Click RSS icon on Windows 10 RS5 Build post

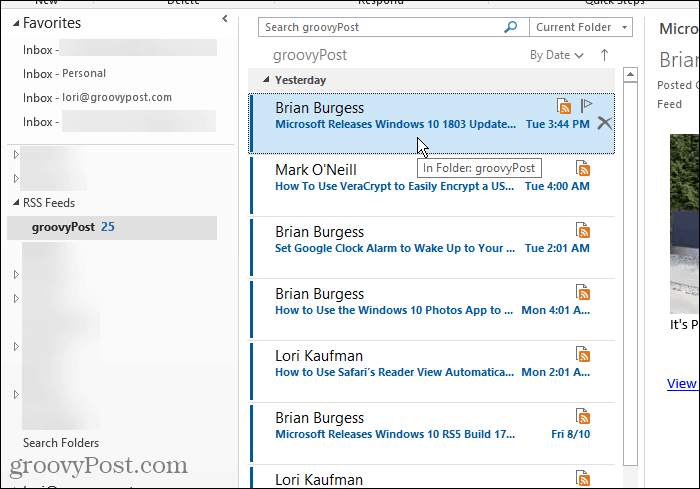pyautogui.click(x=583, y=416)
